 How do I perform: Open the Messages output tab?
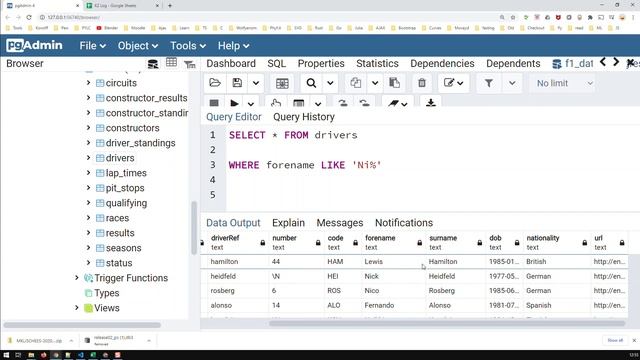pos(340,223)
